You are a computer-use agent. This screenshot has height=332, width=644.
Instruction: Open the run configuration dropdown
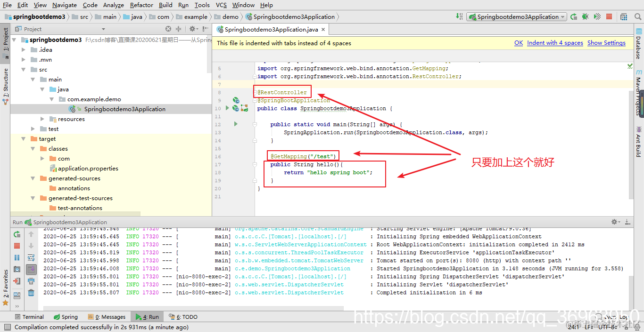pos(517,16)
